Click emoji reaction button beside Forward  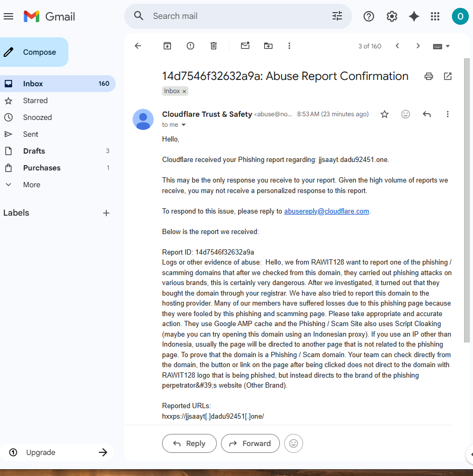pyautogui.click(x=293, y=443)
